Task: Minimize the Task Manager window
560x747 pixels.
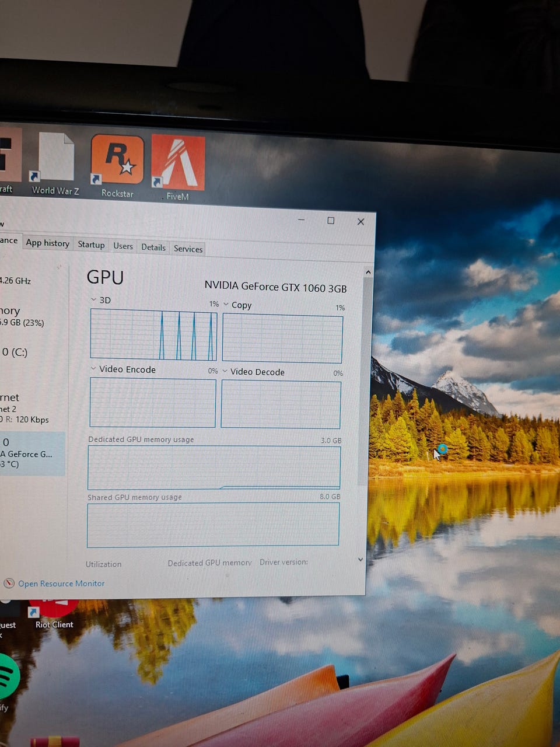Action: tap(301, 219)
